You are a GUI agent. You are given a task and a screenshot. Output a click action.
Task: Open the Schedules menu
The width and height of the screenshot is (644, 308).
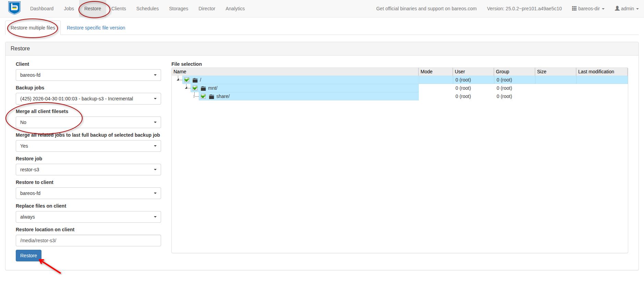[147, 9]
